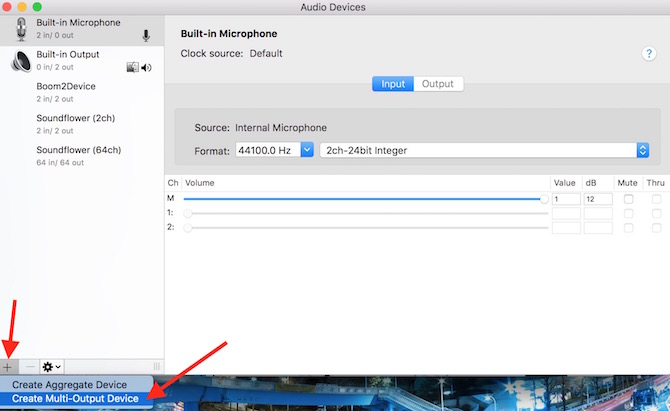This screenshot has width=670, height=411.
Task: Click the plus button to add device
Action: [x=9, y=367]
